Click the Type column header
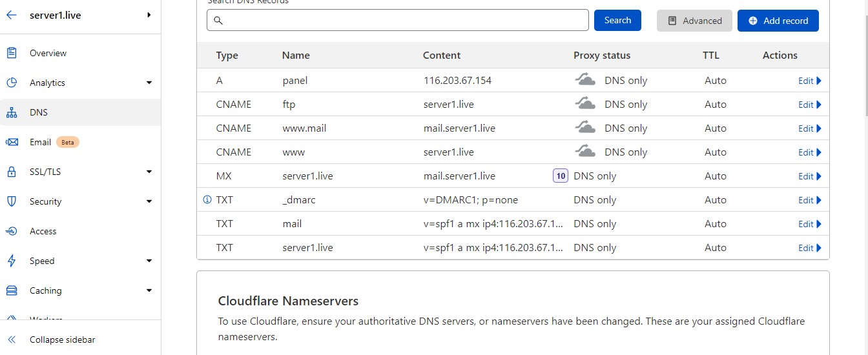 pos(227,56)
